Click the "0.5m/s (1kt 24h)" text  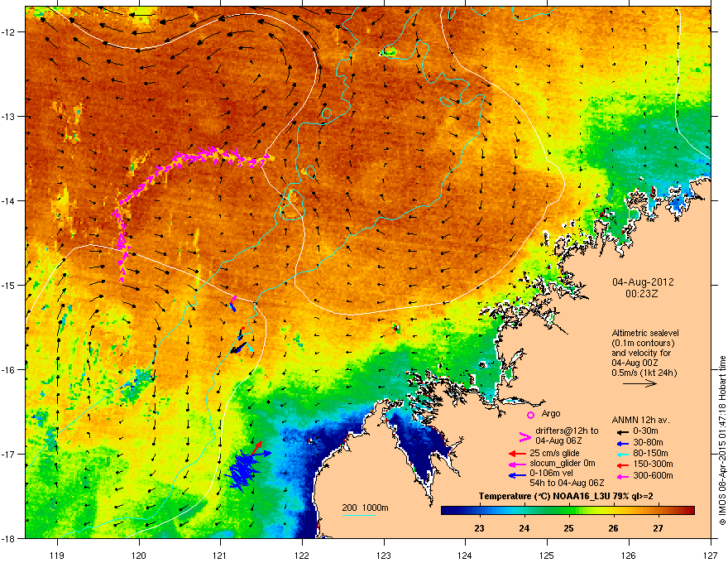pyautogui.click(x=644, y=373)
